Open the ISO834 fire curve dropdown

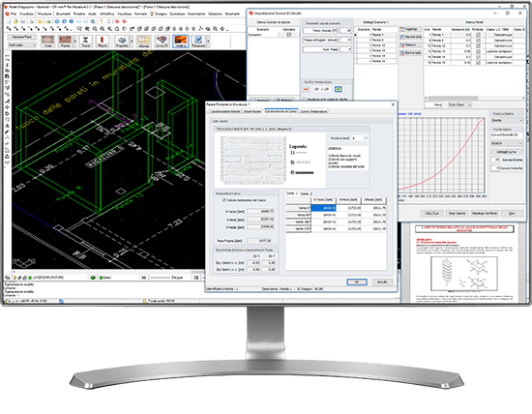pos(507,143)
